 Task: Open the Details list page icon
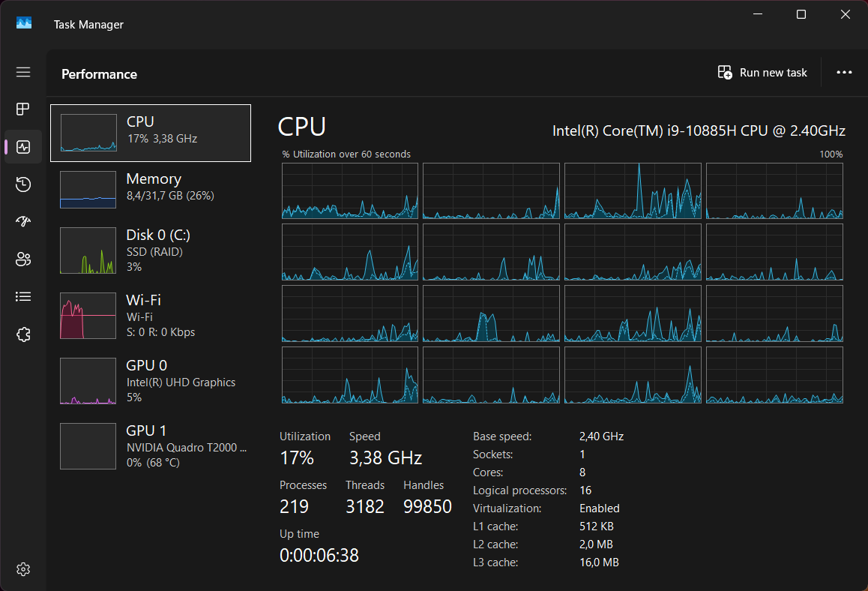[x=23, y=297]
